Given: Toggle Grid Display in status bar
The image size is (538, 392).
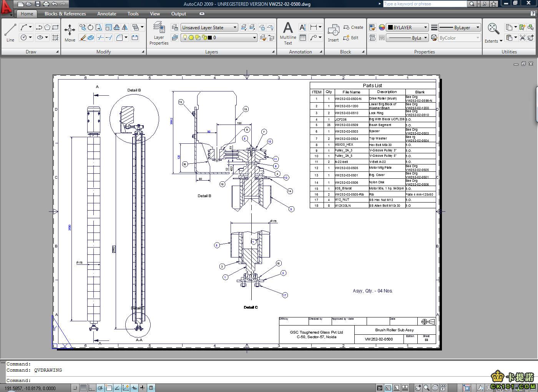Looking at the screenshot, I should point(83,388).
